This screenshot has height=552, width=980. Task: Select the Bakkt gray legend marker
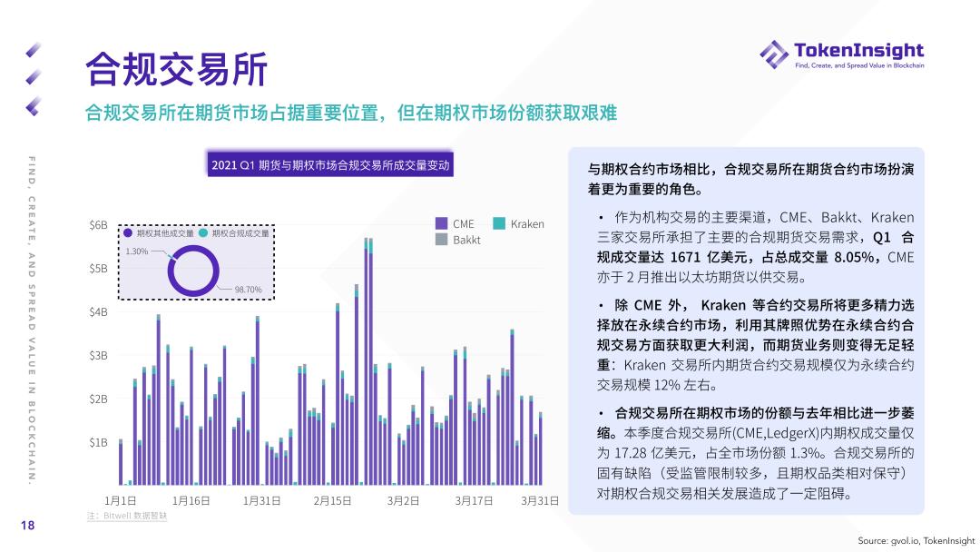tap(441, 240)
